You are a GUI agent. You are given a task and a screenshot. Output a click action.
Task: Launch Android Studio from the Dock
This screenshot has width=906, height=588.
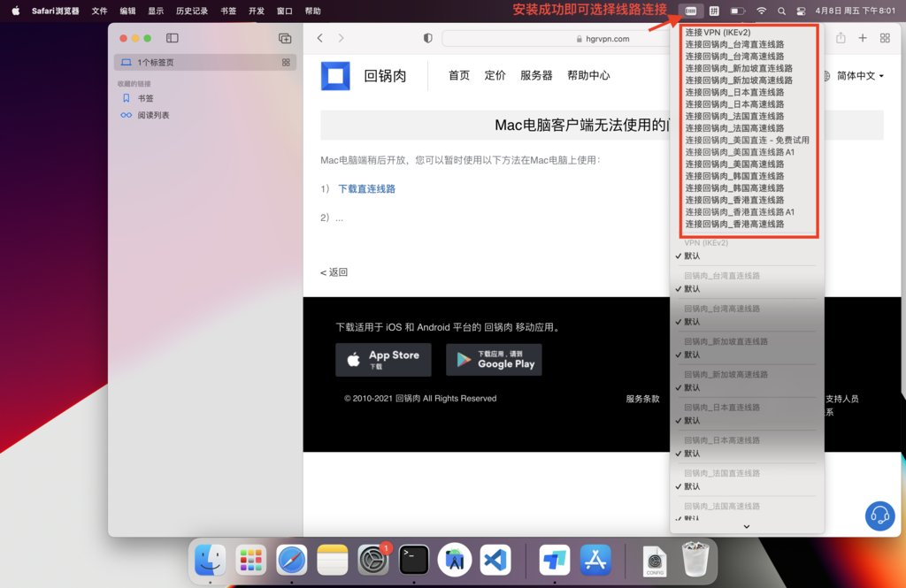tap(455, 560)
